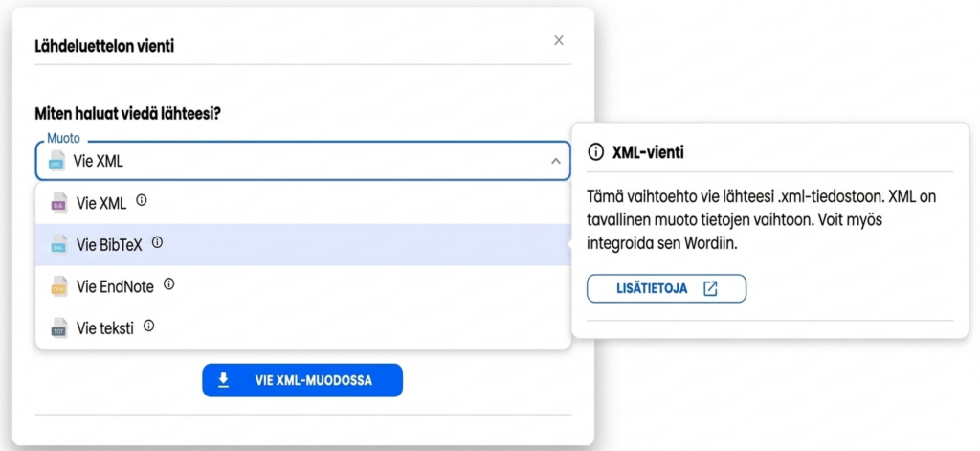The height and width of the screenshot is (451, 980).
Task: Click the EndNote file icon
Action: 58,286
